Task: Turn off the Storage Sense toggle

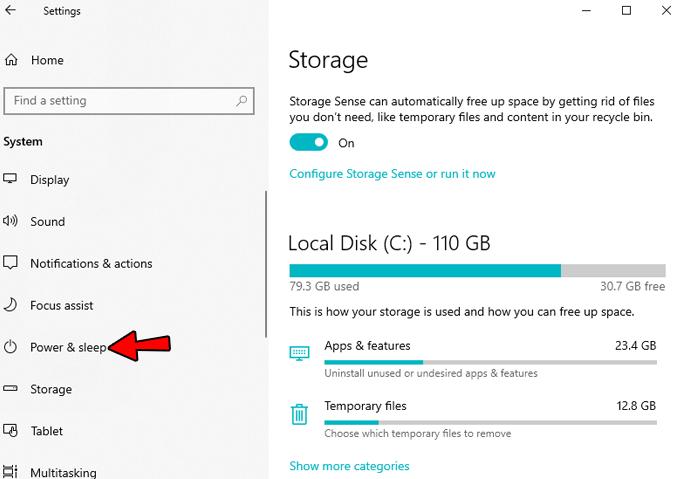Action: [x=309, y=142]
